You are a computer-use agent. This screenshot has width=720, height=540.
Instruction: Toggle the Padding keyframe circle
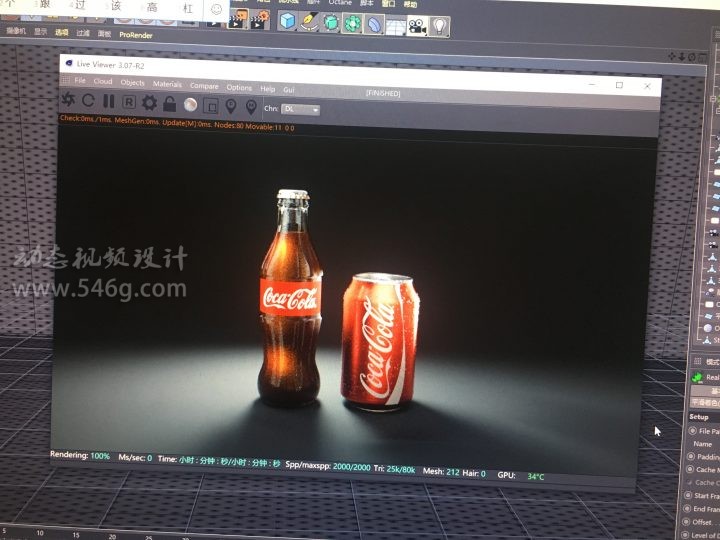[691, 456]
